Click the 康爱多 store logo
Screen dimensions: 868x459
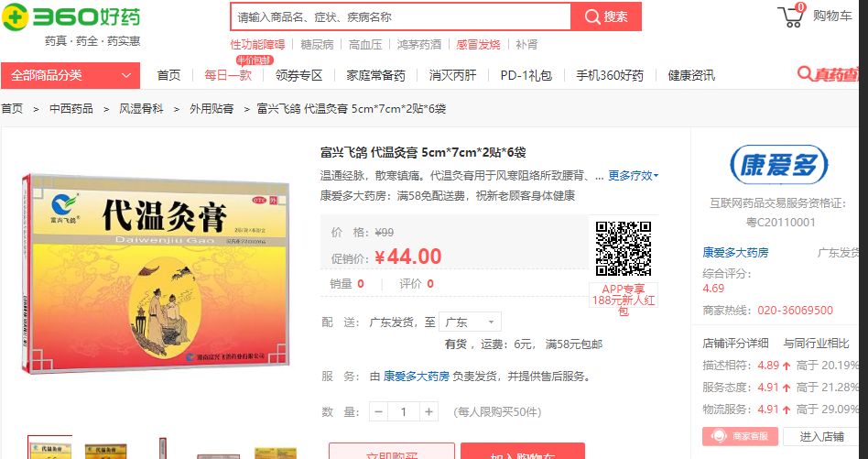[778, 165]
